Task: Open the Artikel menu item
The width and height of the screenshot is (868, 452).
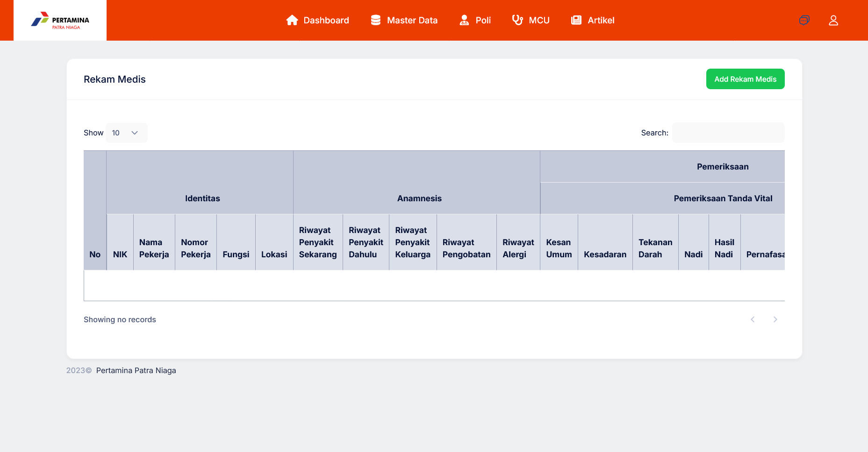Action: 593,20
